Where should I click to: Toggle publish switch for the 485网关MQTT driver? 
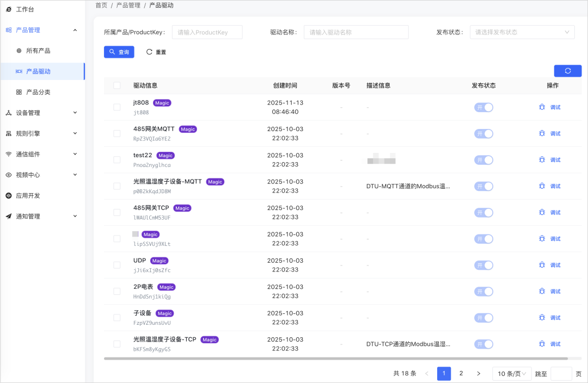[484, 134]
